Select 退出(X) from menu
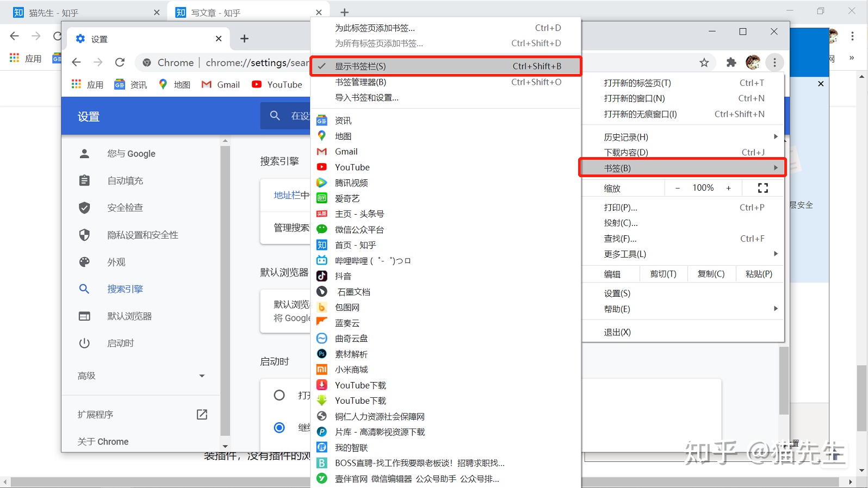Viewport: 868px width, 488px height. (683, 332)
